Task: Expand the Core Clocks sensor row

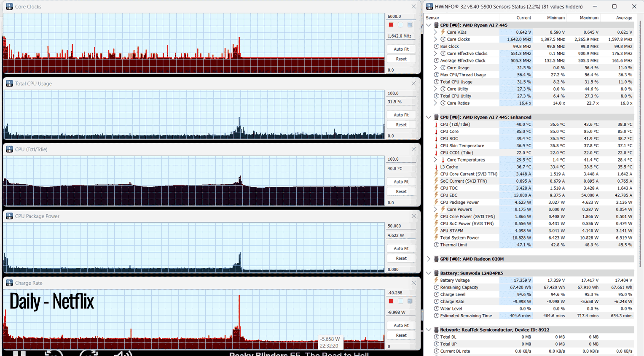Action: click(435, 39)
